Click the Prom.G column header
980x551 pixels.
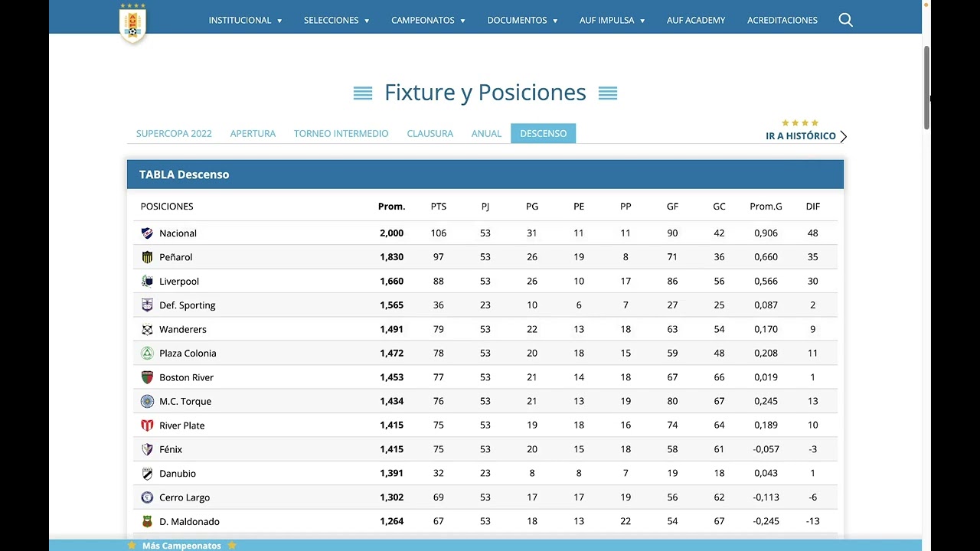766,207
